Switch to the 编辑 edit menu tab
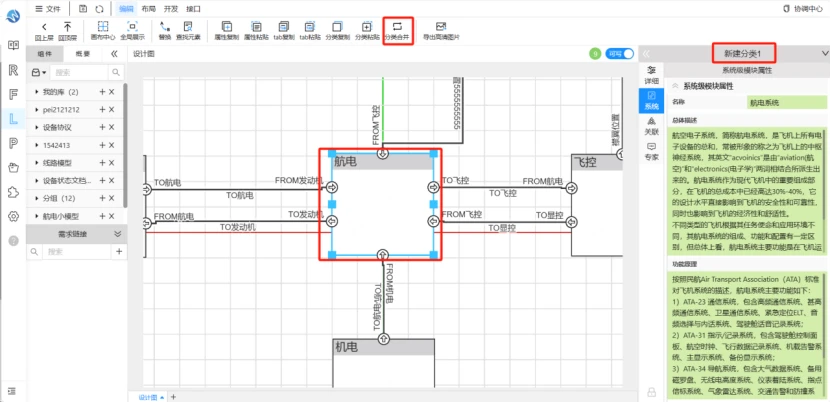Screen dimensions: 831x402 tap(126, 8)
